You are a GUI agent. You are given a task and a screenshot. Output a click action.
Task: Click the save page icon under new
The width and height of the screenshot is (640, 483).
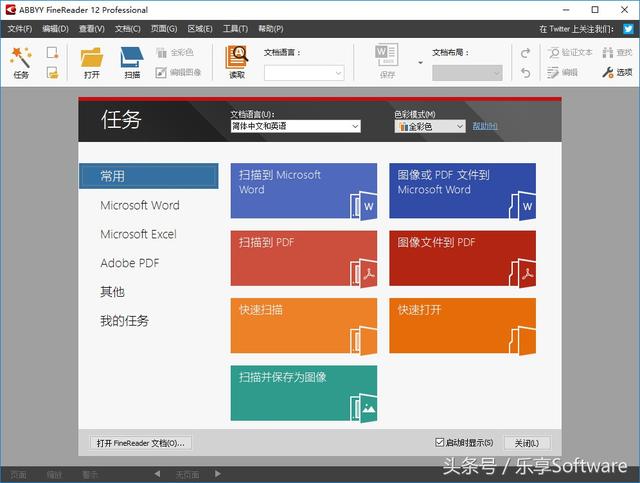tap(52, 73)
